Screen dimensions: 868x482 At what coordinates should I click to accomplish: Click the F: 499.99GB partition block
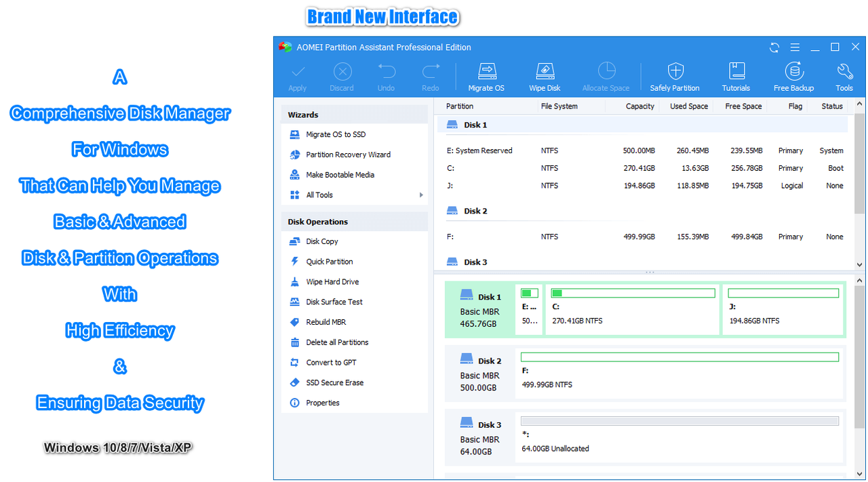(679, 374)
